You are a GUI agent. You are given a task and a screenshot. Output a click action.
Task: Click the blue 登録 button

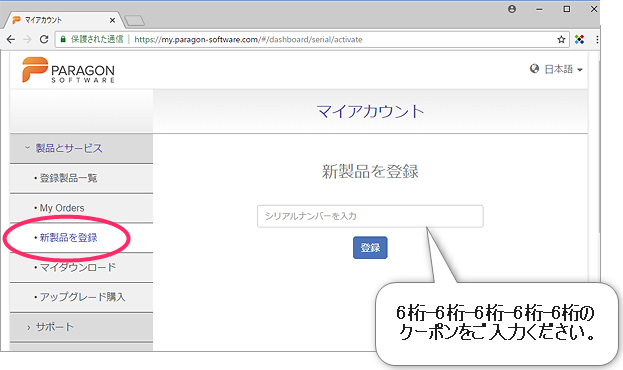(x=370, y=248)
